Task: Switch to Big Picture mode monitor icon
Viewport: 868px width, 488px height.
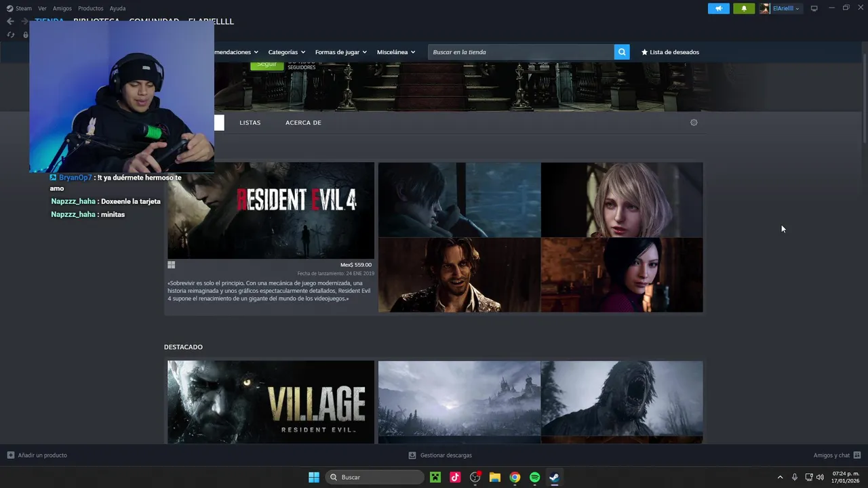Action: (x=814, y=8)
